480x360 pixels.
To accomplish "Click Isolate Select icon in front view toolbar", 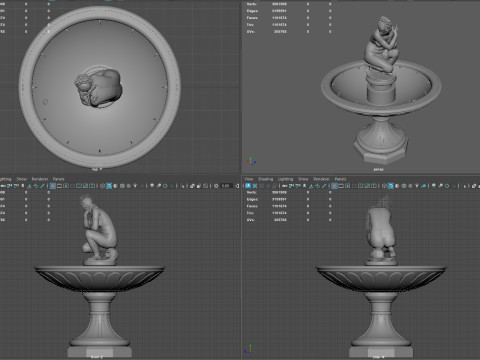I will pos(183,186).
